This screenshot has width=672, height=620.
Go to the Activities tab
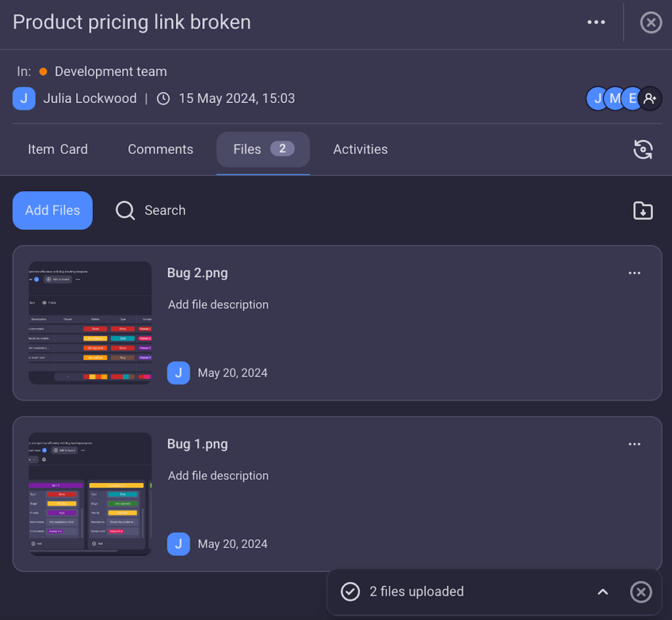(x=360, y=149)
